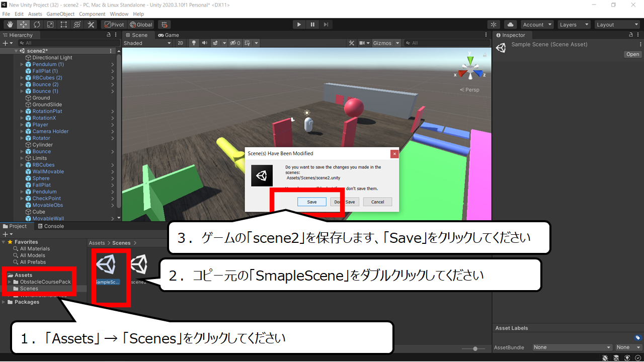Select Directional Light in Hierarchy

click(52, 58)
